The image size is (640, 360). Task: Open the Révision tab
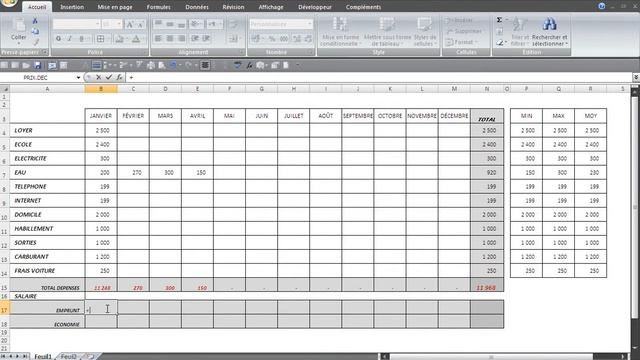pyautogui.click(x=233, y=7)
